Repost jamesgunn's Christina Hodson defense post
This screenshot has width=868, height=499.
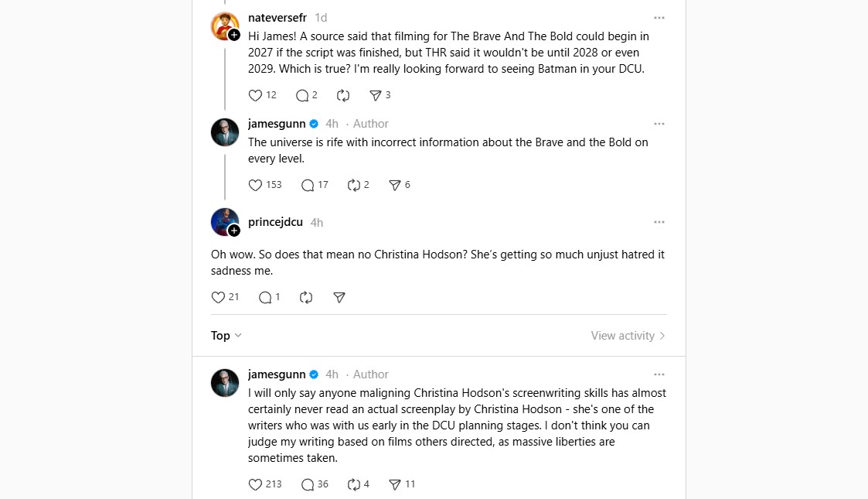pos(353,484)
